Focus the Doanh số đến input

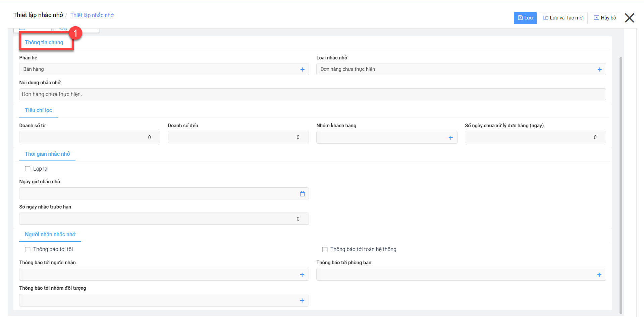(x=238, y=137)
